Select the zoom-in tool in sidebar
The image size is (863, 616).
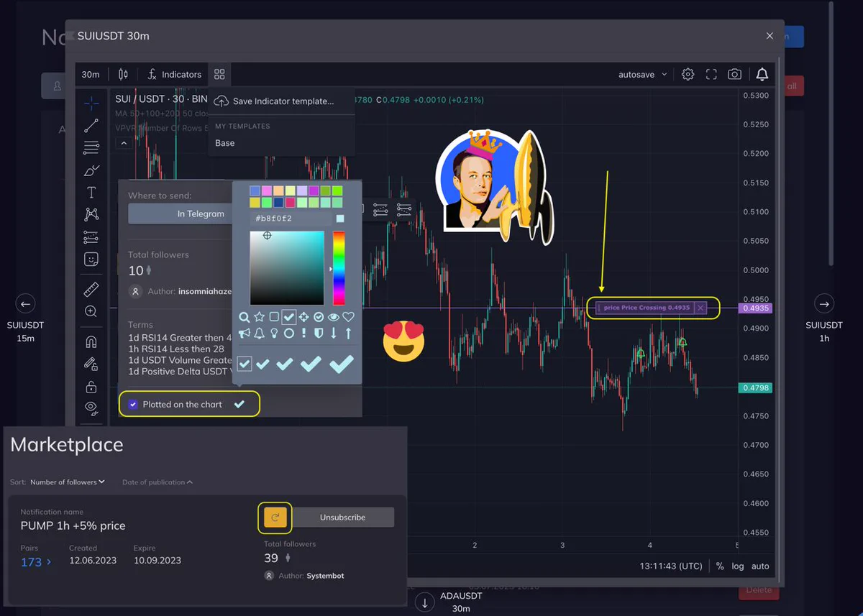[x=91, y=311]
